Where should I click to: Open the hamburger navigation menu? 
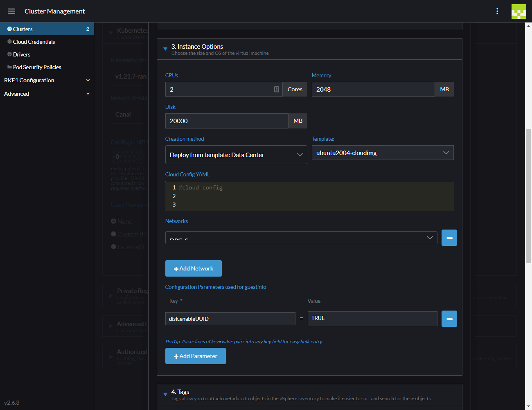pos(11,11)
